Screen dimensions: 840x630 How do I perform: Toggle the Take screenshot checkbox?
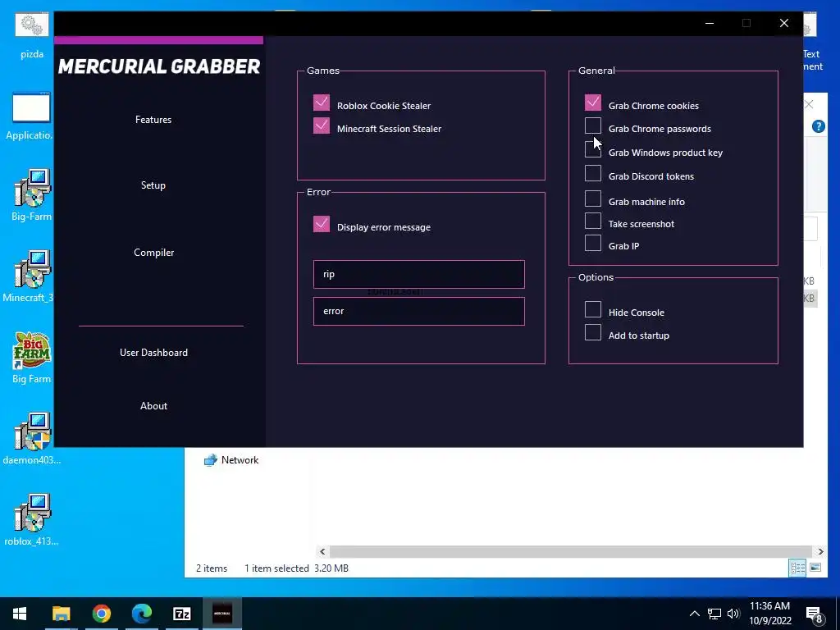click(x=593, y=221)
